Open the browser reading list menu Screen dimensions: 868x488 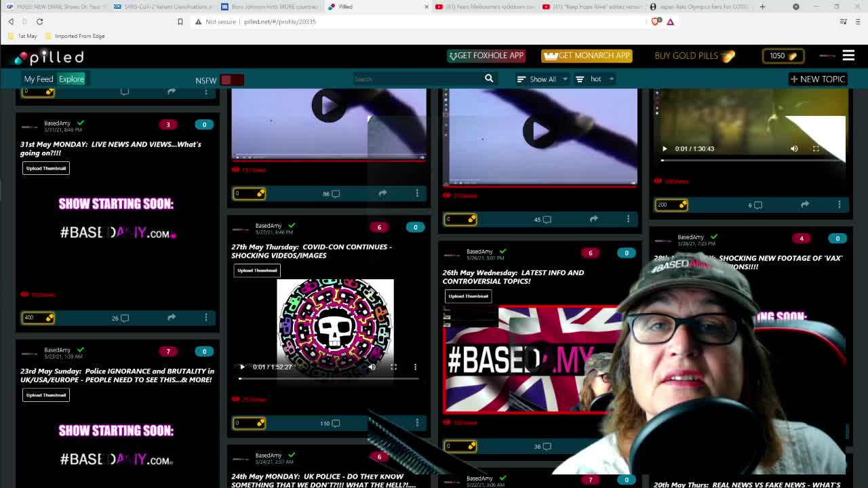click(843, 22)
